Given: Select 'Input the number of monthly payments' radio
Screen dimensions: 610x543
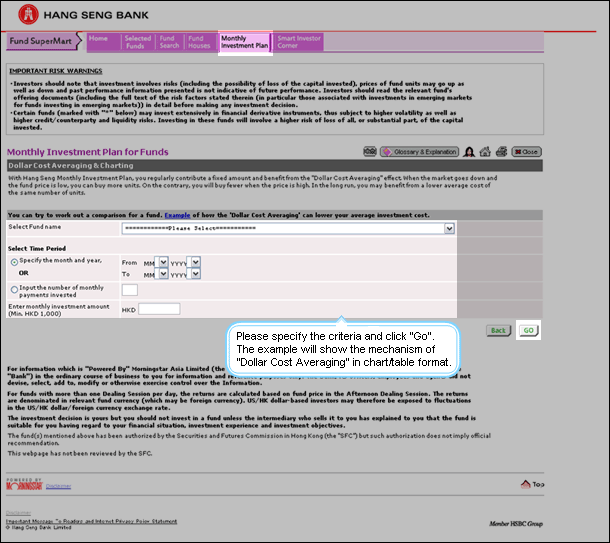Looking at the screenshot, I should tap(14, 289).
